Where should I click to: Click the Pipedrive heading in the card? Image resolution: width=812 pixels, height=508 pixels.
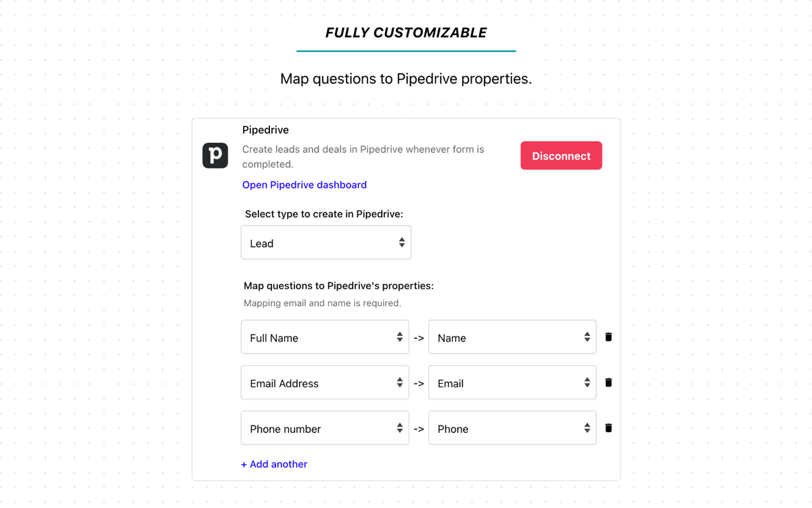(265, 129)
